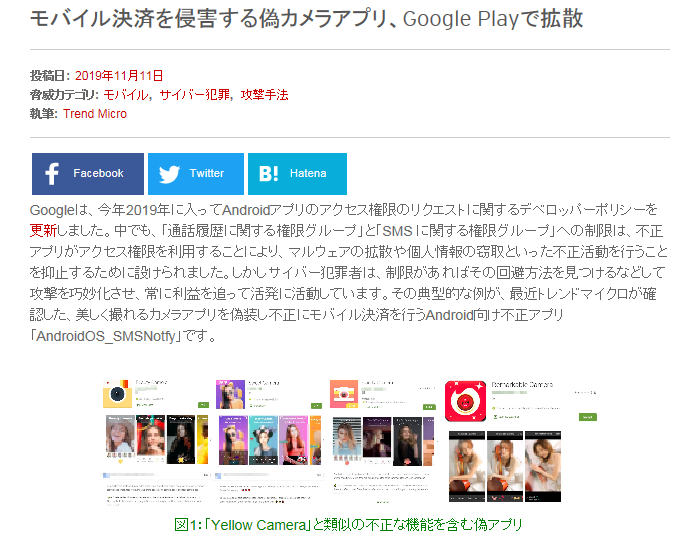Open the pink camera app icon thumbnail
700x543 pixels.
(344, 394)
